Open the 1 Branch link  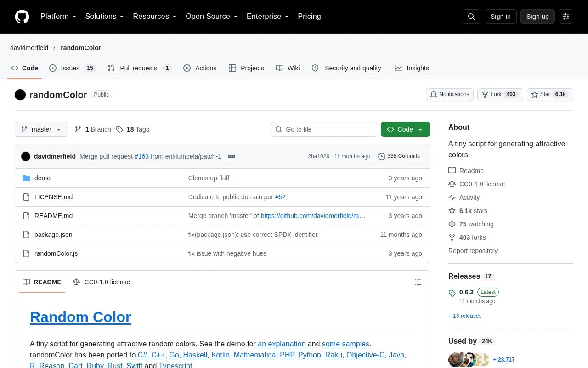point(93,129)
